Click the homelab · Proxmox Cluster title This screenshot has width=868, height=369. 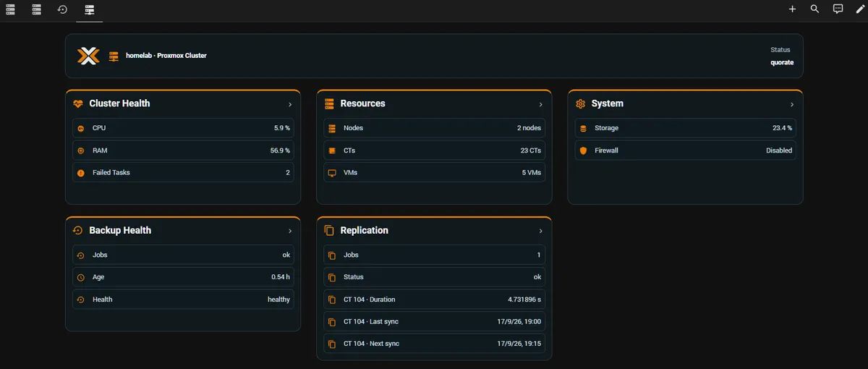[x=166, y=56]
